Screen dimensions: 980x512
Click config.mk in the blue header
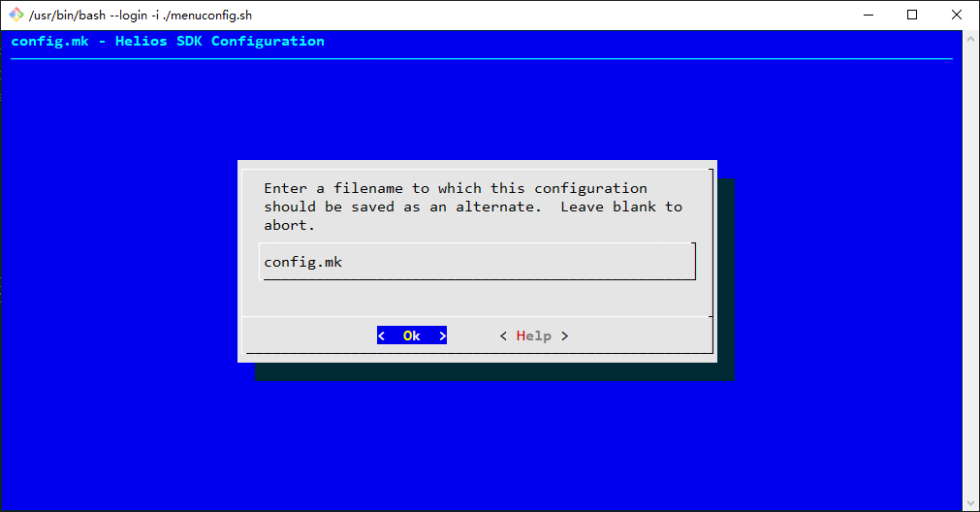pos(50,42)
